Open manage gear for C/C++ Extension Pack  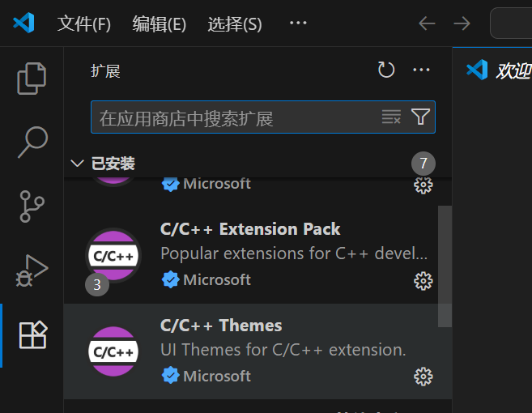tap(423, 280)
